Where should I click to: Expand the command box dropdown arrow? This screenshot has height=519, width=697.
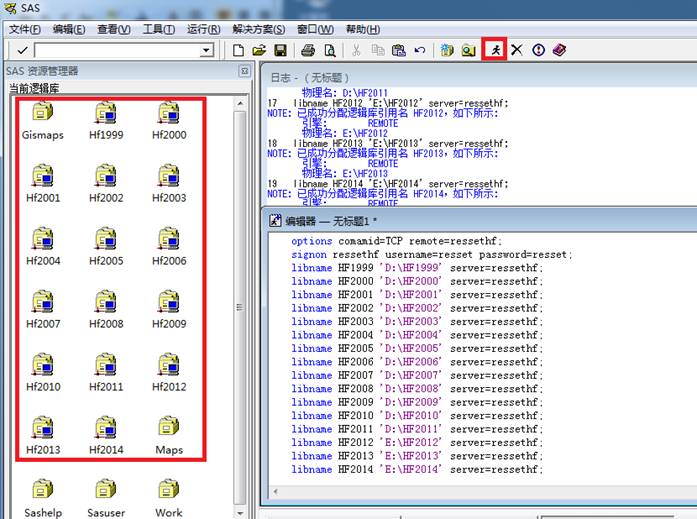click(207, 50)
